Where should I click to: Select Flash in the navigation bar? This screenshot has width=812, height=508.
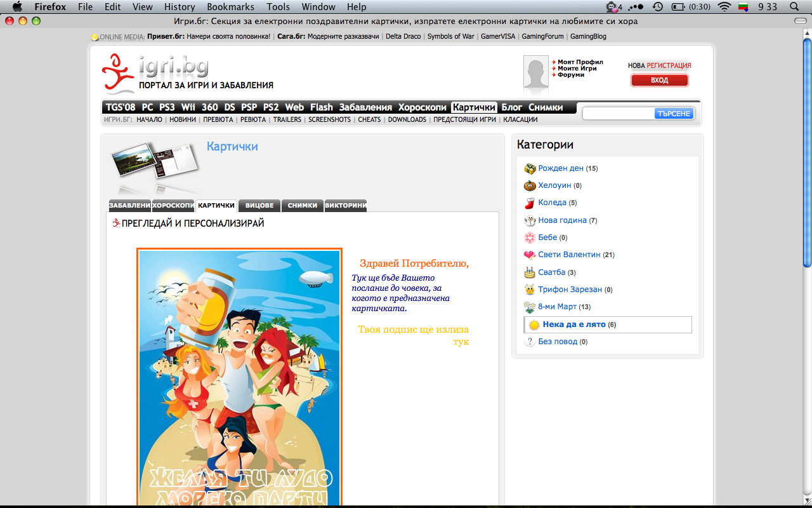coord(322,107)
